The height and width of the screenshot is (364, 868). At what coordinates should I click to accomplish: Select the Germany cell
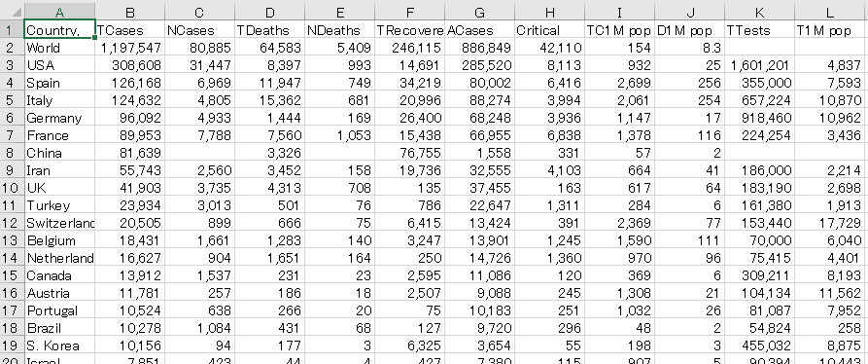click(60, 118)
